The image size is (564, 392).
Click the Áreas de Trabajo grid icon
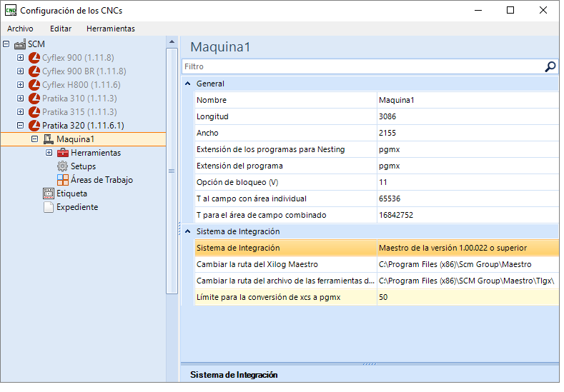[x=63, y=181]
